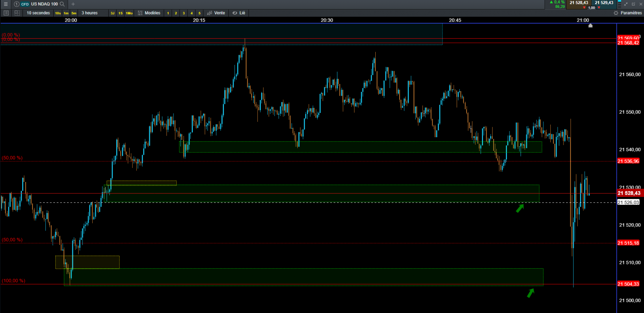Select 3J history range
Screen dimensions: 644x313
tap(112, 13)
